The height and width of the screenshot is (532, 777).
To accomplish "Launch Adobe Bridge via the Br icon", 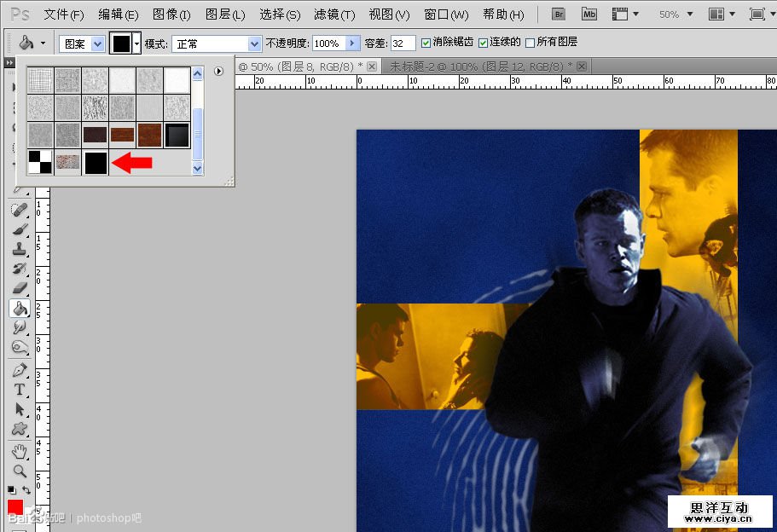I will 560,14.
